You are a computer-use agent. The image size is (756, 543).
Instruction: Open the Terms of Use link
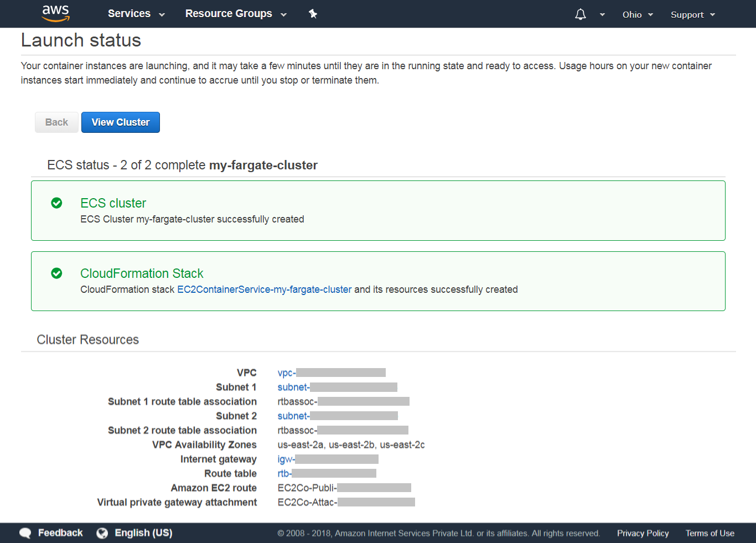[710, 534]
